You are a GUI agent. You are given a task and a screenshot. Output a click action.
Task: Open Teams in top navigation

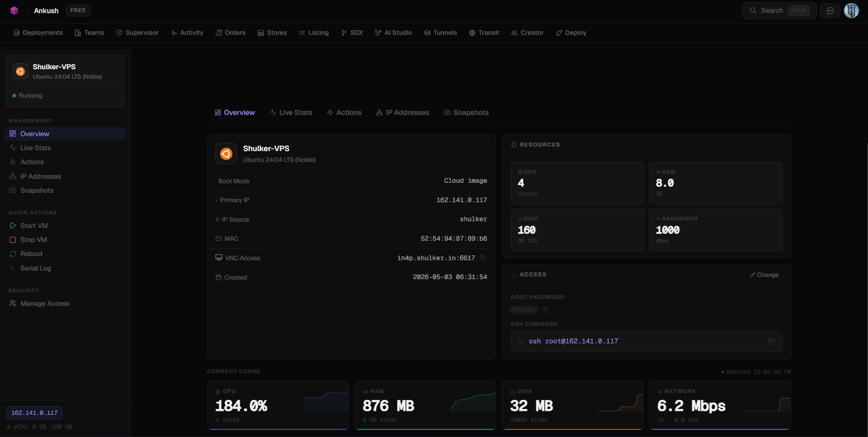click(89, 33)
